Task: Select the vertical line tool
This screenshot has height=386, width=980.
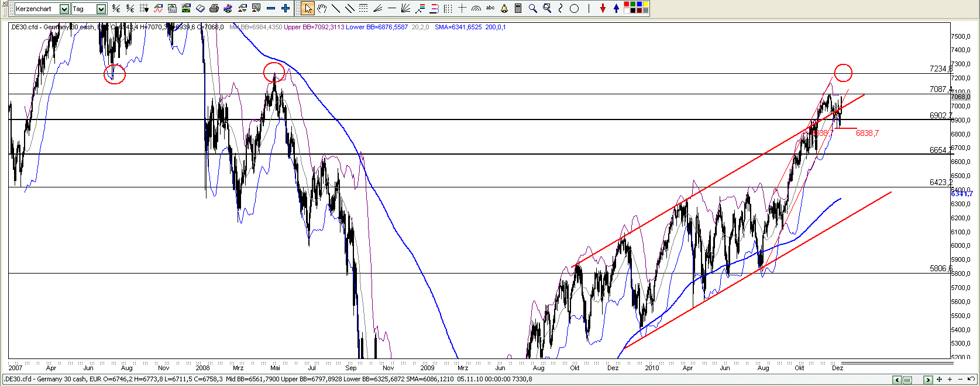Action: pyautogui.click(x=589, y=8)
